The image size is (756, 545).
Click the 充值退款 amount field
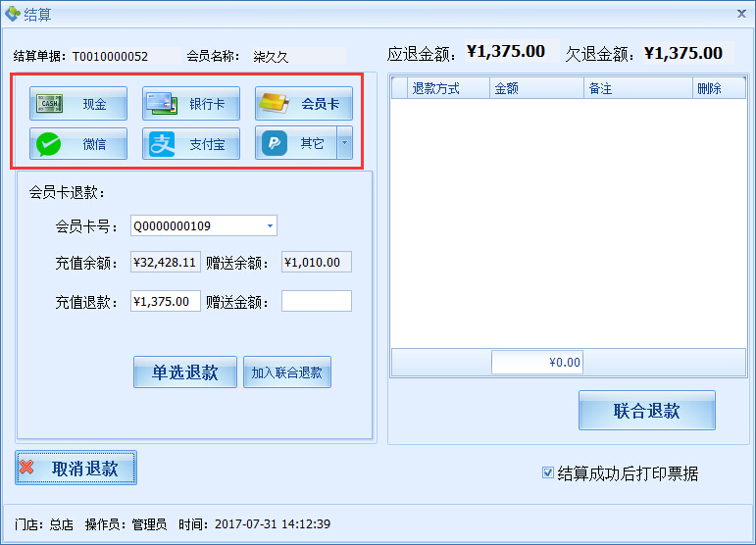click(x=165, y=301)
